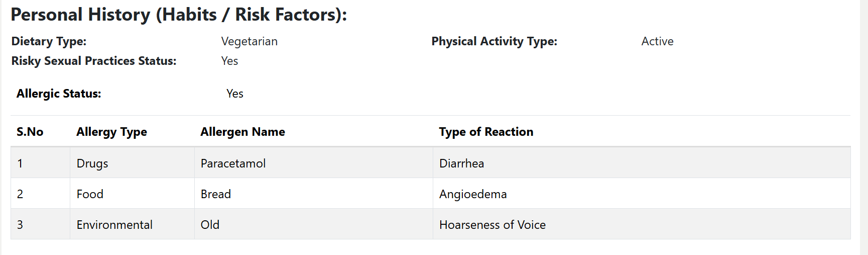Click the Risky Sexual Practices Status label
The height and width of the screenshot is (255, 868).
(94, 61)
